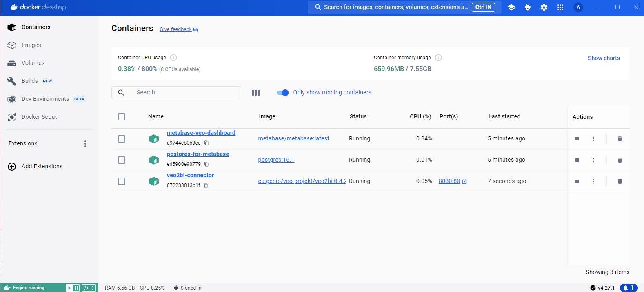This screenshot has width=644, height=292.
Task: Open the Troubleshoot bug icon
Action: [527, 7]
